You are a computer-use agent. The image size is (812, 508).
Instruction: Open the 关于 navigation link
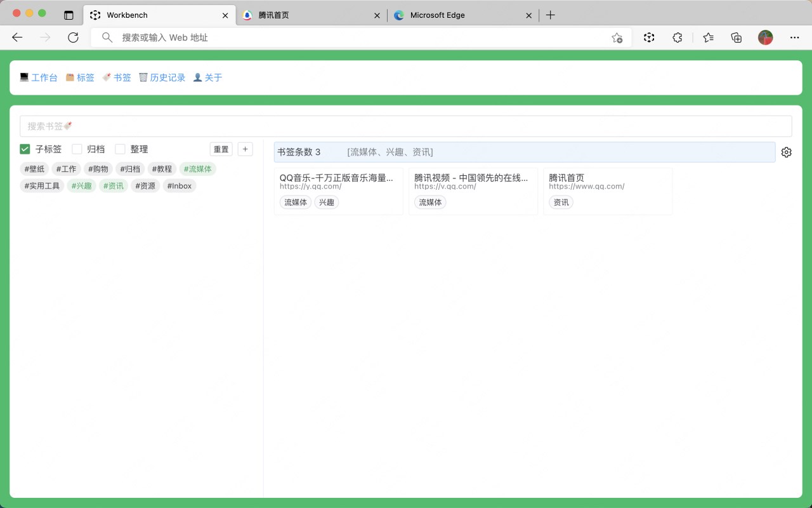208,77
